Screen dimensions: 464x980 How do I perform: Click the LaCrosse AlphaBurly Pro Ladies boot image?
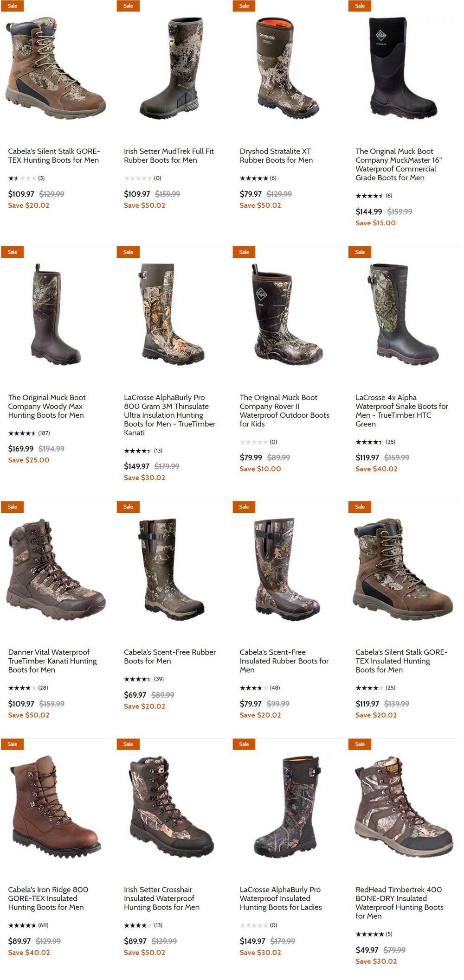pos(287,807)
